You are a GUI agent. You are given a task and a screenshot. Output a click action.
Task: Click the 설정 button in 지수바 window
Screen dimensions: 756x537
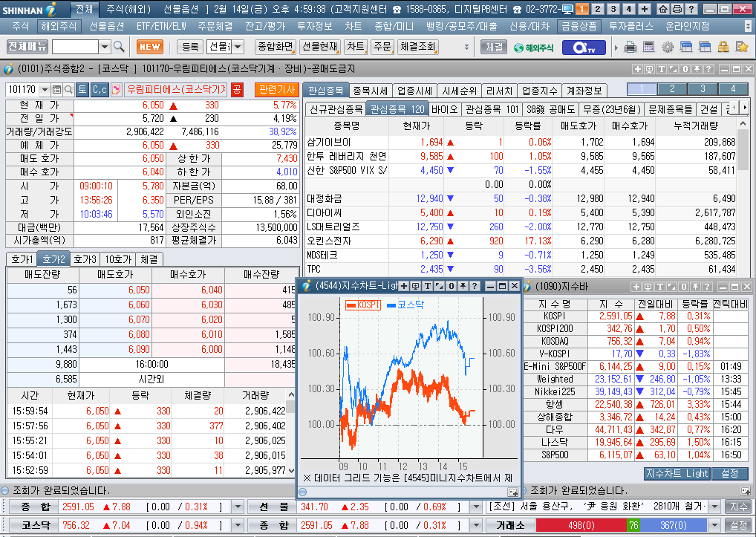point(729,473)
